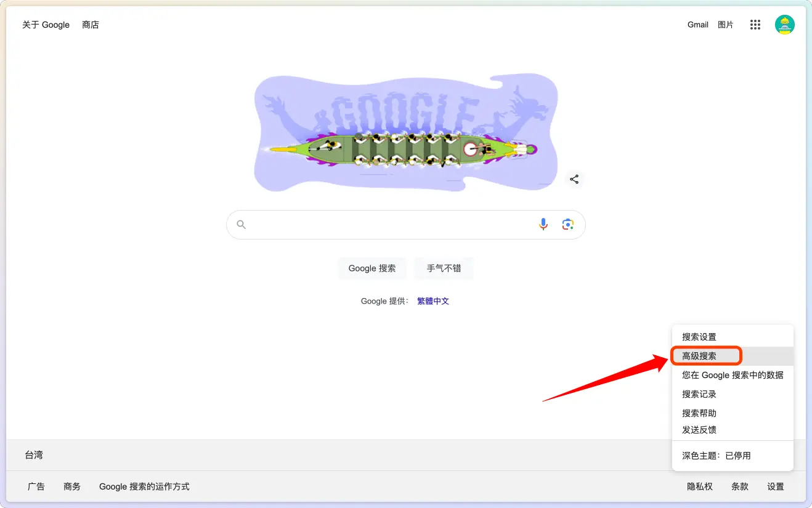Click the Google 搜索 button
This screenshot has height=508, width=812.
[x=372, y=268]
